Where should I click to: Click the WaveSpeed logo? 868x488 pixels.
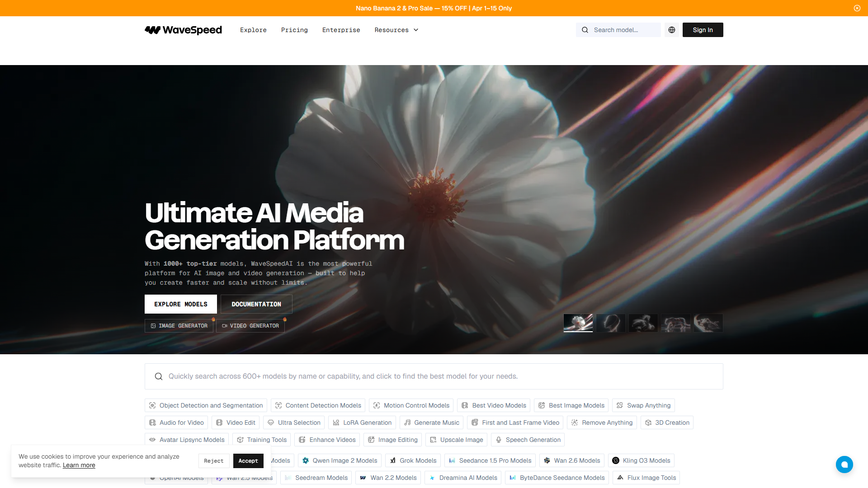(x=183, y=30)
